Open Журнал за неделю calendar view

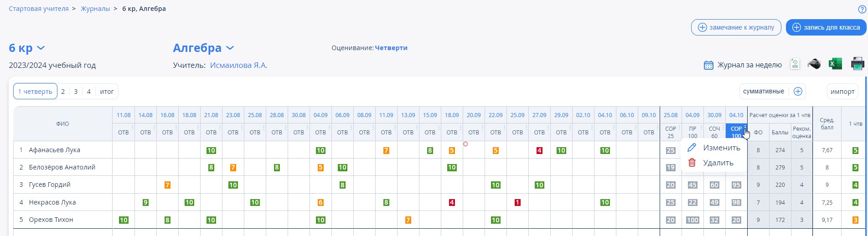tap(743, 65)
